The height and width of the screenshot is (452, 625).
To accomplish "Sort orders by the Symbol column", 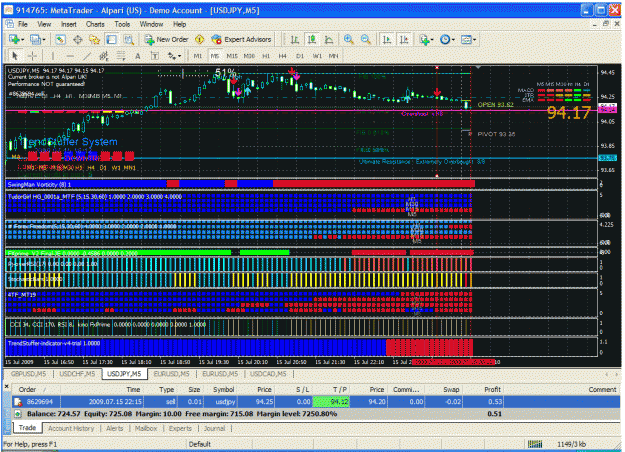I will [224, 389].
